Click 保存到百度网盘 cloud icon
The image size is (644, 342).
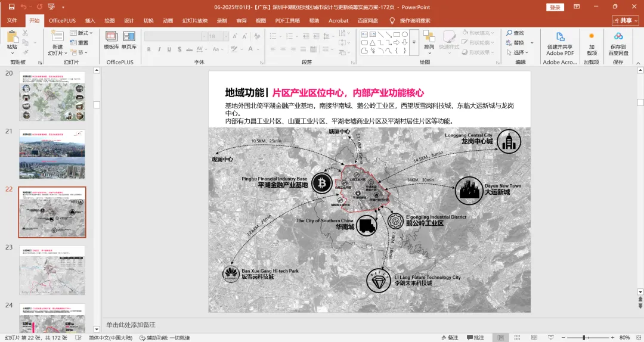(618, 36)
